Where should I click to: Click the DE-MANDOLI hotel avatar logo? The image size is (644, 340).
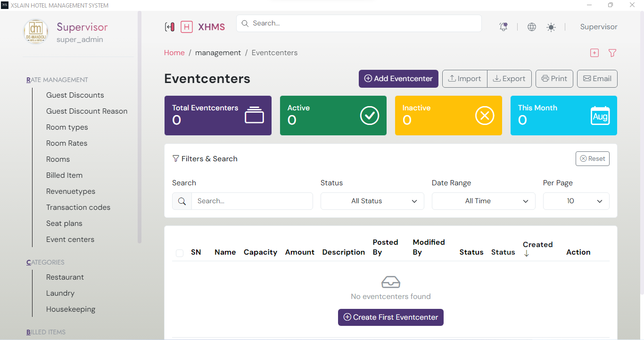pos(35,31)
